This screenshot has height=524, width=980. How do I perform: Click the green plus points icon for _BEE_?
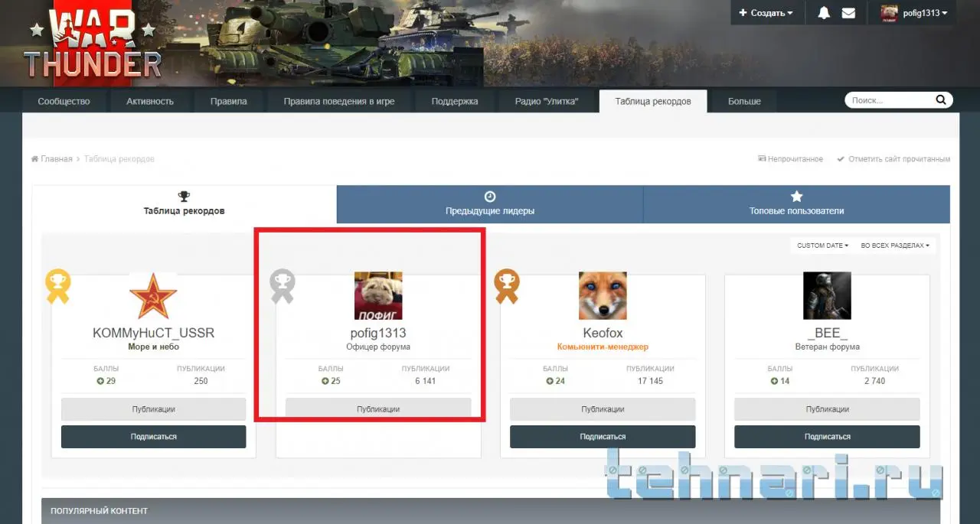pos(774,381)
